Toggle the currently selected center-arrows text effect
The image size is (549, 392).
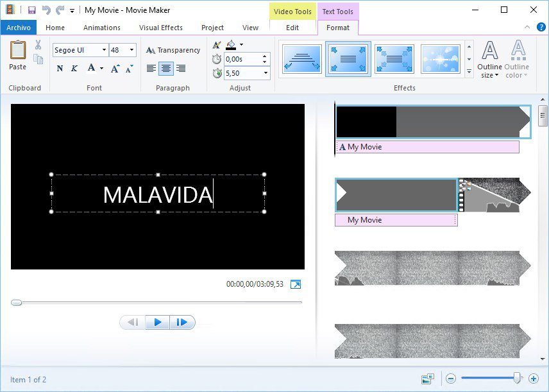tap(348, 59)
